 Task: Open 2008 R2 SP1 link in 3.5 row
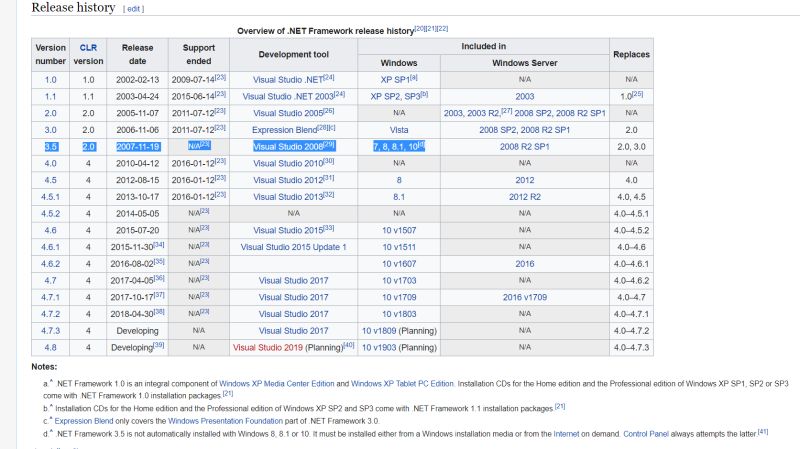[x=524, y=147]
